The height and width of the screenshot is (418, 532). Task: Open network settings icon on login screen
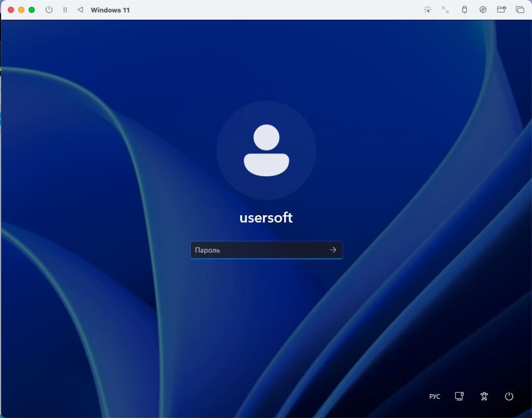(459, 396)
